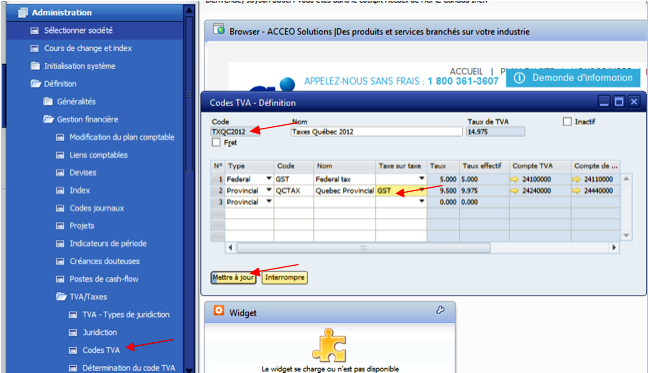This screenshot has width=648, height=373.
Task: Click the Widget wrench settings icon
Action: [440, 310]
